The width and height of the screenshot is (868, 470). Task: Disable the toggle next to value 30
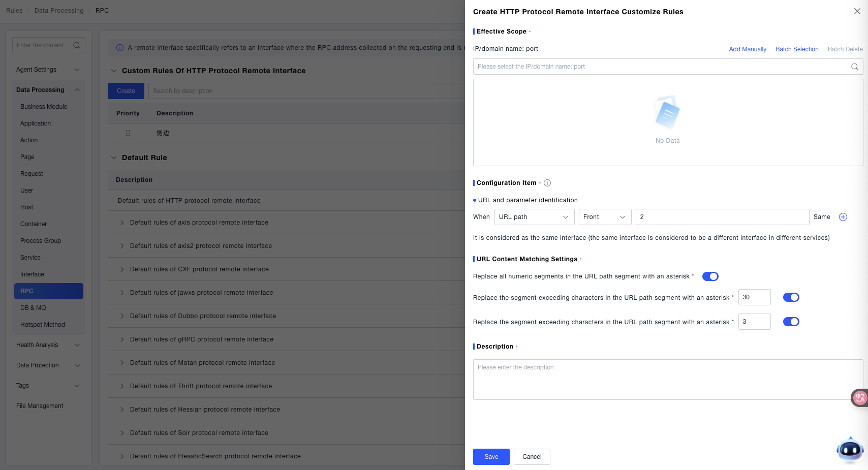pyautogui.click(x=791, y=297)
